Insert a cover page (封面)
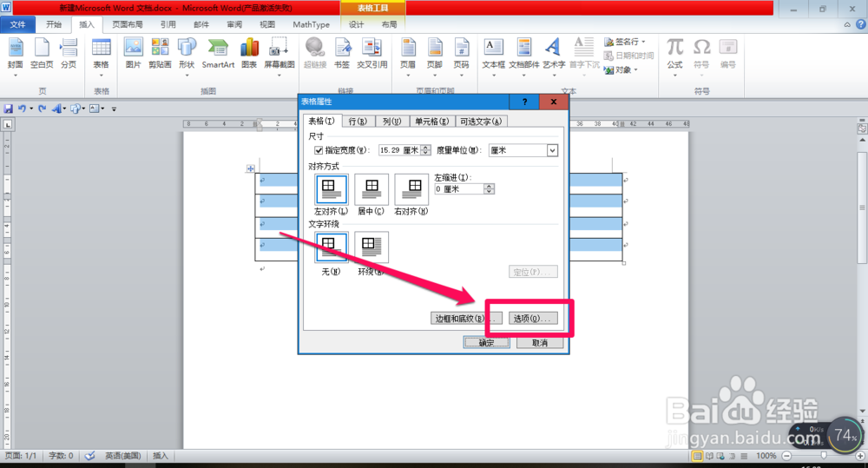The height and width of the screenshot is (468, 868). click(16, 55)
